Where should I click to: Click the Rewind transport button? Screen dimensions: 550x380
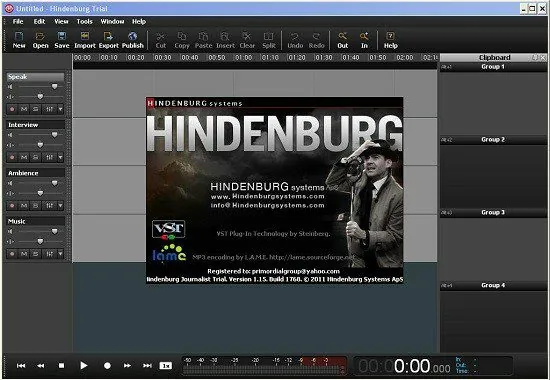[41, 366]
